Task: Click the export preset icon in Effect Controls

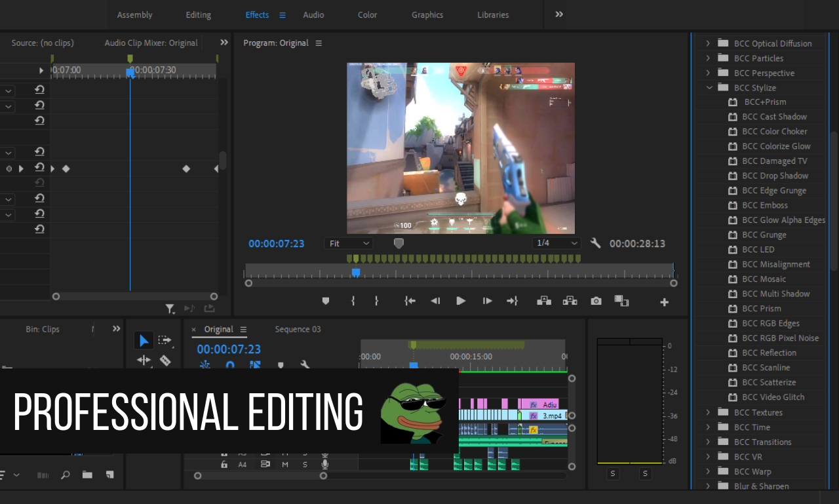Action: point(209,308)
